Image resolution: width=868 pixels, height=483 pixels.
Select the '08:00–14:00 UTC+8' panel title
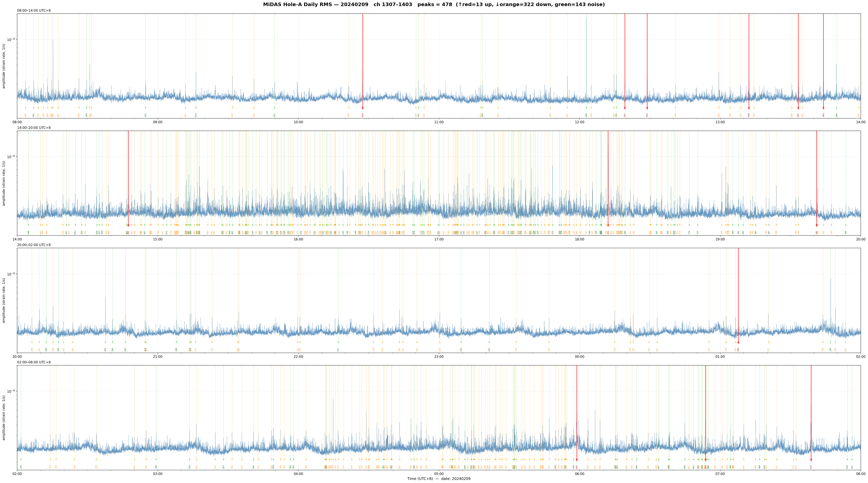point(34,11)
